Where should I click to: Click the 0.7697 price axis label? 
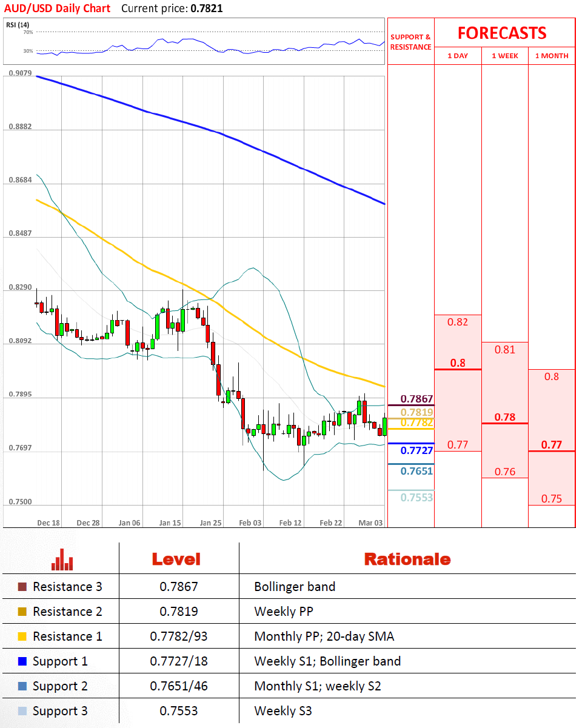(20, 448)
